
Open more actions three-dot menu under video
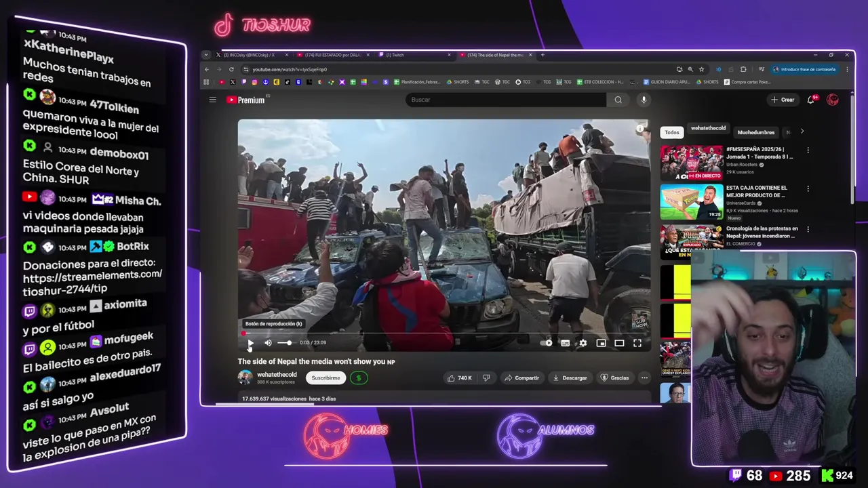pos(644,378)
